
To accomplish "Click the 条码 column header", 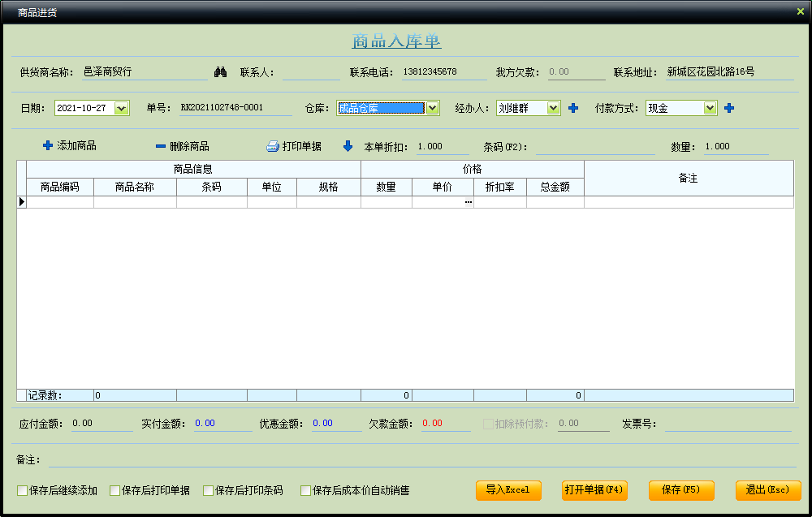I will [x=212, y=187].
